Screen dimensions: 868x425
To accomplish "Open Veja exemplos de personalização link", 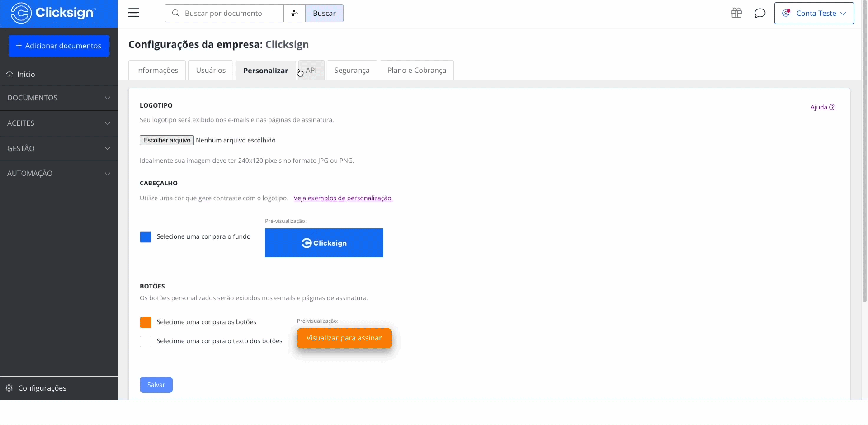I will click(343, 198).
